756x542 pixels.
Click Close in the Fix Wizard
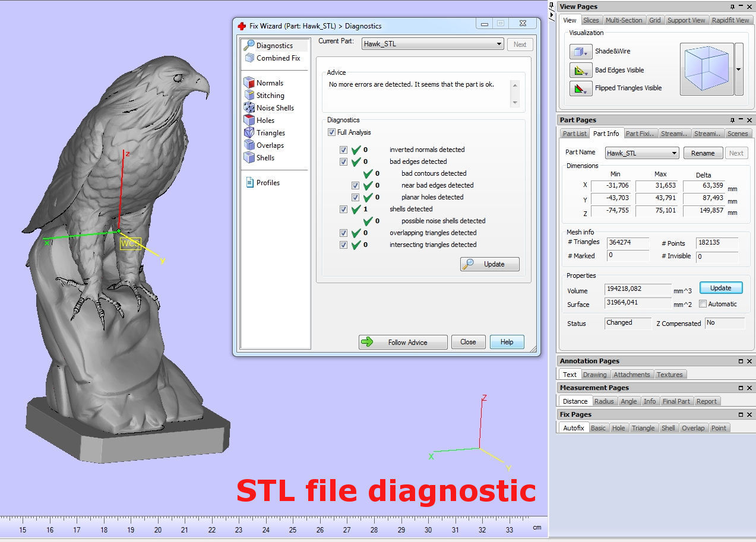click(x=468, y=342)
